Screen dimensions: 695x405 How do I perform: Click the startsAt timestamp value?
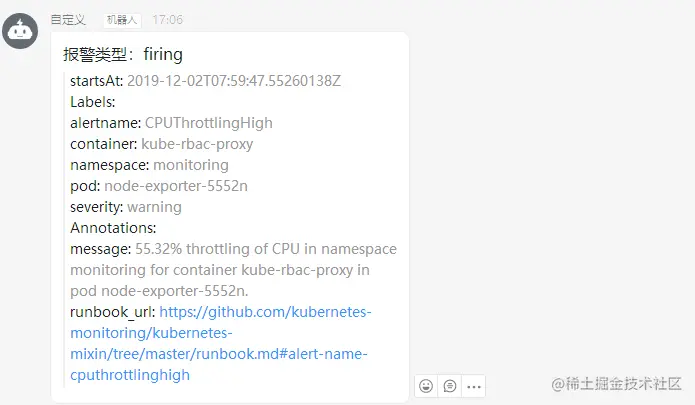[x=240, y=81]
